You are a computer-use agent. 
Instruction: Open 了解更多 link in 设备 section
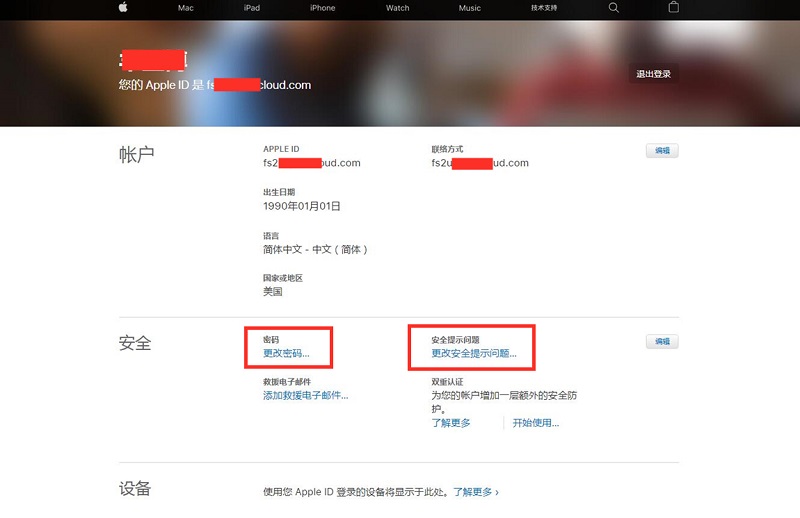(x=476, y=492)
